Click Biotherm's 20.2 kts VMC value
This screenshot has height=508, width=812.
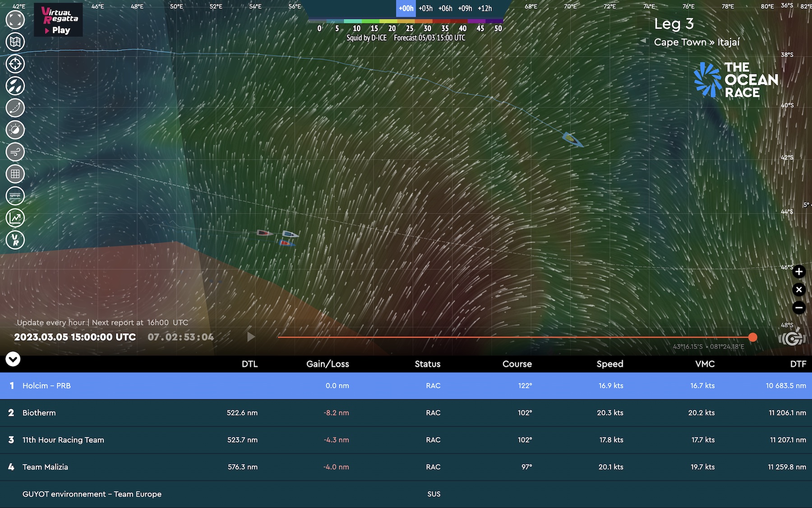701,413
